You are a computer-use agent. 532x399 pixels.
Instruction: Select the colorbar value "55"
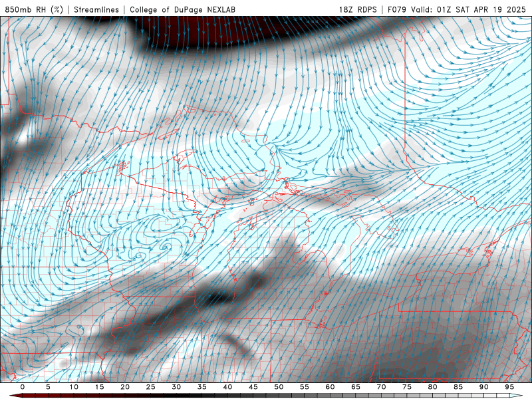[305, 387]
